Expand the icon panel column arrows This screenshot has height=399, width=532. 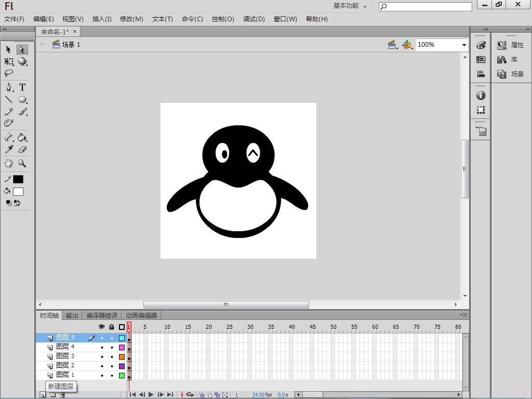pyautogui.click(x=486, y=30)
